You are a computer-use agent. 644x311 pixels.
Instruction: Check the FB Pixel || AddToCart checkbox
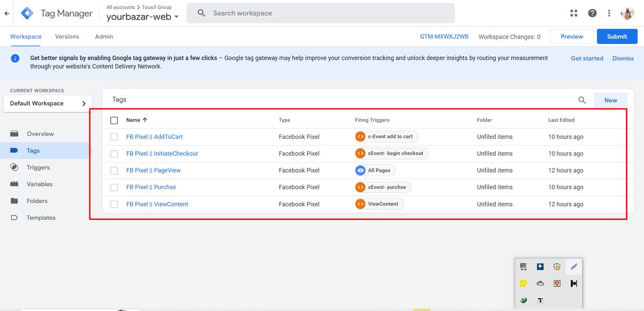coord(114,136)
